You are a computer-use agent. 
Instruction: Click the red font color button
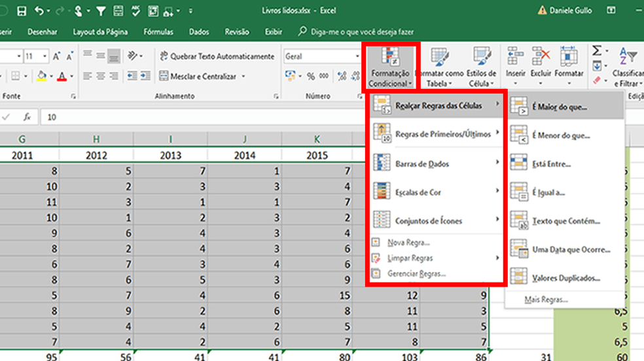point(62,77)
